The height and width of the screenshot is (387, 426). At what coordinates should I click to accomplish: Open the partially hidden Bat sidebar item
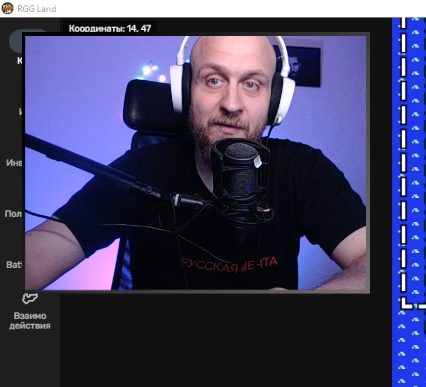coord(14,265)
